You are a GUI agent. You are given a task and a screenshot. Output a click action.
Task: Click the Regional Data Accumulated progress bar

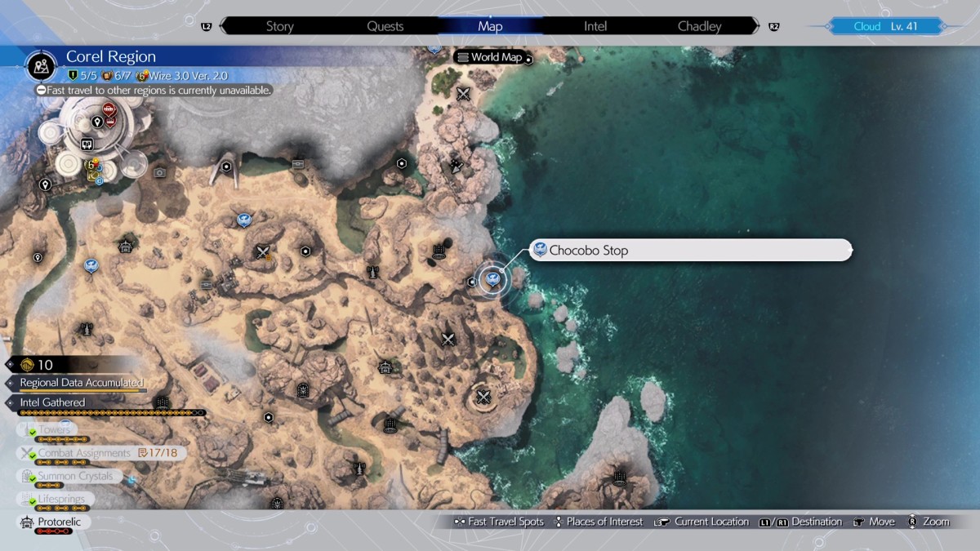click(82, 391)
